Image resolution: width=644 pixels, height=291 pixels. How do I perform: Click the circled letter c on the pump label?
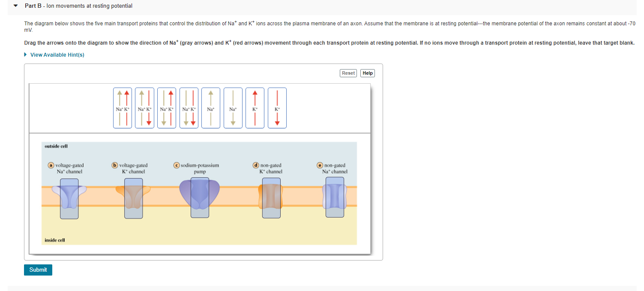click(x=177, y=165)
